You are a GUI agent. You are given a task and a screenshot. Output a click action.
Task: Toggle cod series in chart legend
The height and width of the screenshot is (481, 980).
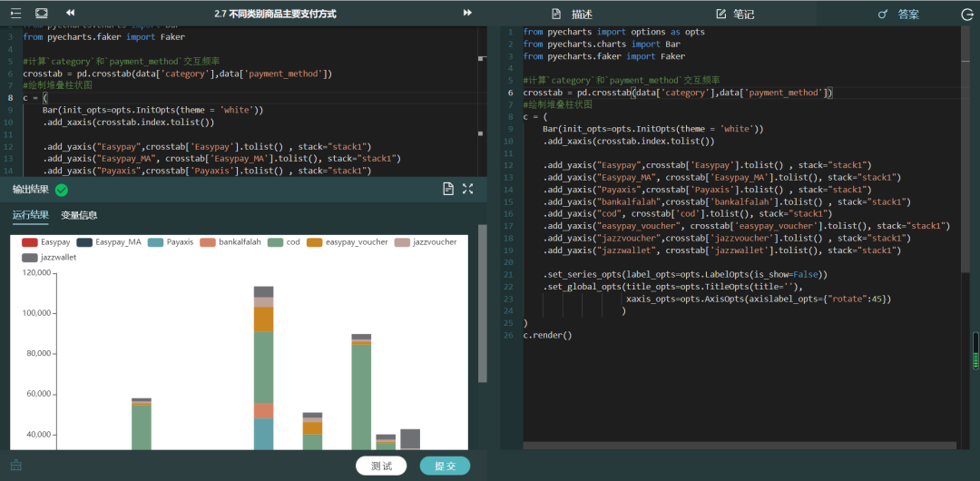tap(284, 242)
